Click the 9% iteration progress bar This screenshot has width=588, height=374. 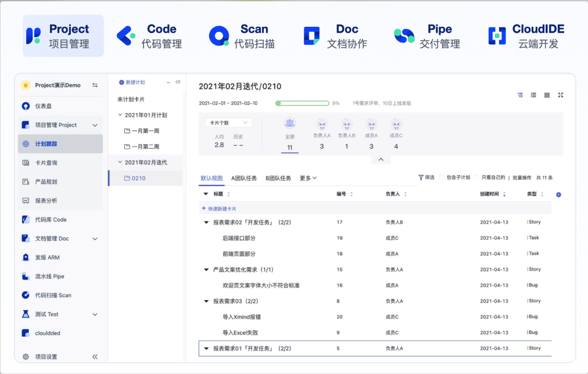[302, 103]
